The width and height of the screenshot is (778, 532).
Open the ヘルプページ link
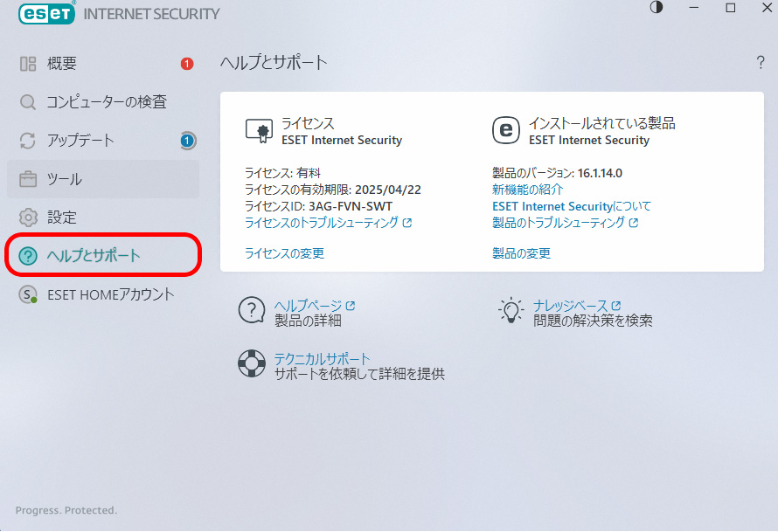(x=308, y=306)
